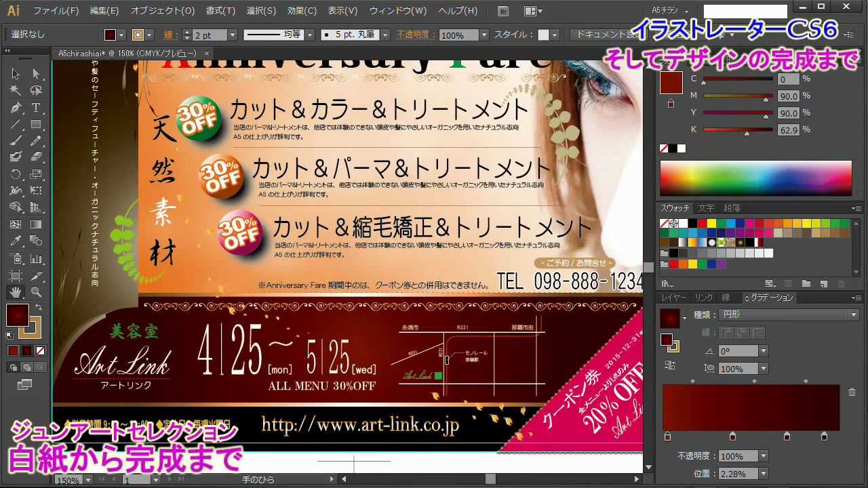The width and height of the screenshot is (868, 488).
Task: Select the Artboard tool
Action: point(16,275)
